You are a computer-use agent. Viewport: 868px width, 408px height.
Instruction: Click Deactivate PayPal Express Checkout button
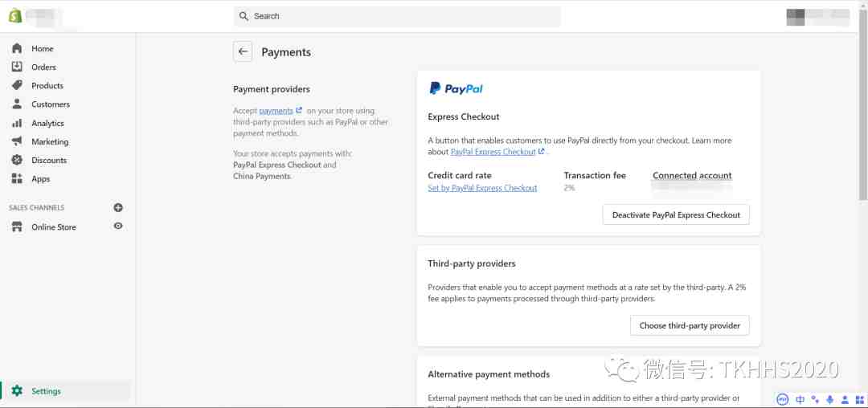point(676,214)
